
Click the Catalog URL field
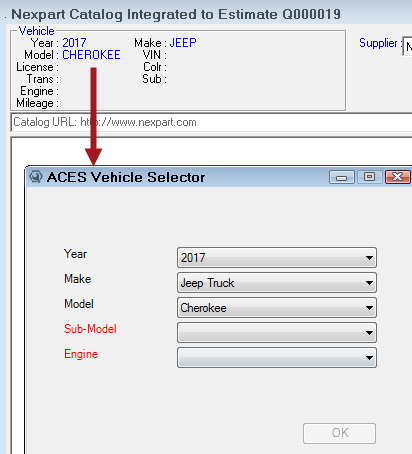click(x=212, y=122)
